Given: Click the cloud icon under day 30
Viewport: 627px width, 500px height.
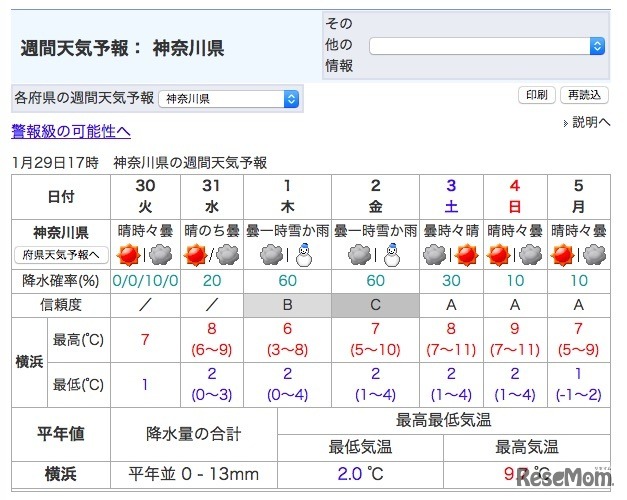Looking at the screenshot, I should [161, 255].
